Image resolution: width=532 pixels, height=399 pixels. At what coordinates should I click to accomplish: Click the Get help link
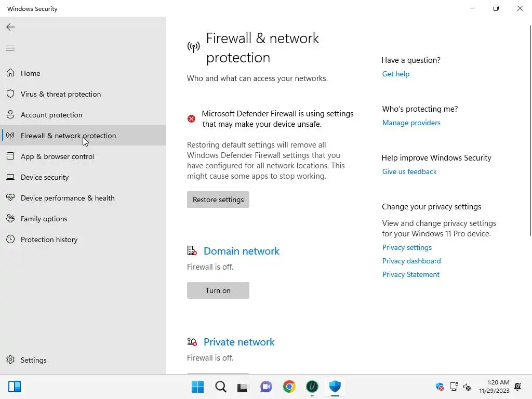click(x=396, y=74)
